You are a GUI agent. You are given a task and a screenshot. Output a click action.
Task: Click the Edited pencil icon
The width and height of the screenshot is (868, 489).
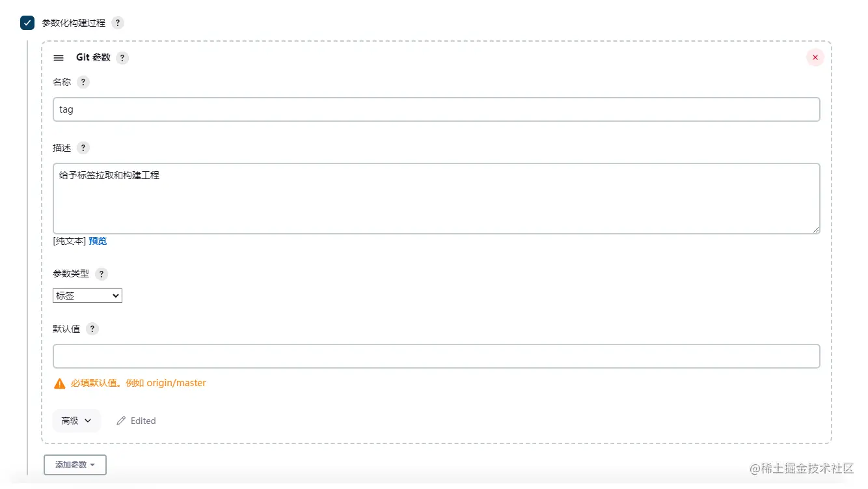click(121, 421)
